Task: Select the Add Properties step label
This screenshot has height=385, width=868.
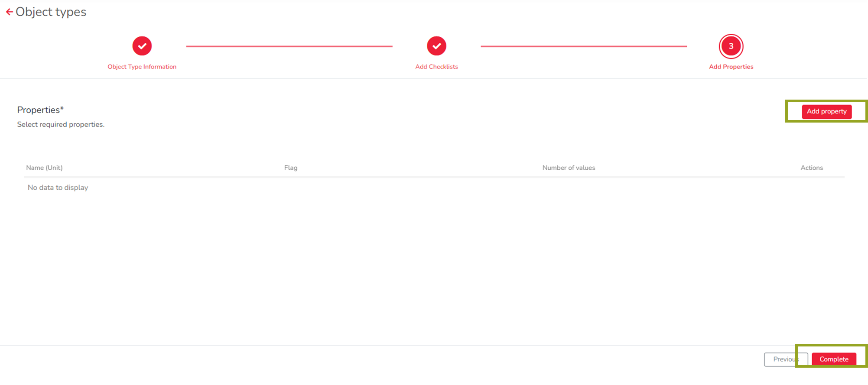Action: point(731,67)
